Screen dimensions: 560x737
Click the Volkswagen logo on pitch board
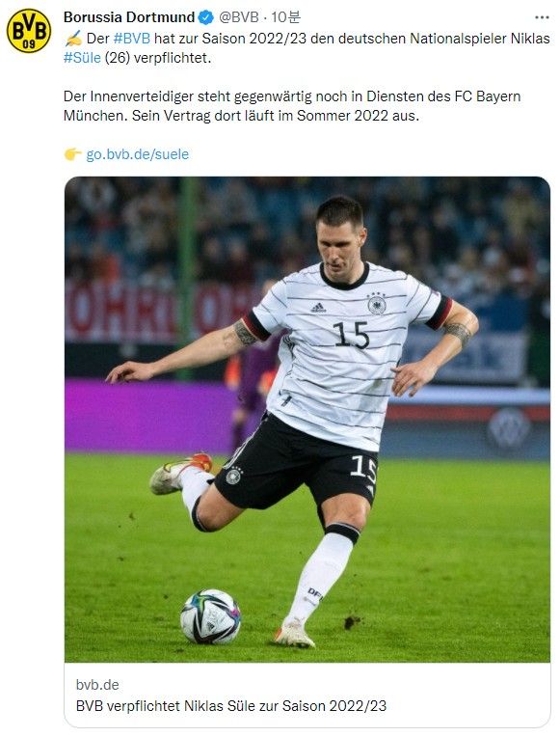[509, 427]
